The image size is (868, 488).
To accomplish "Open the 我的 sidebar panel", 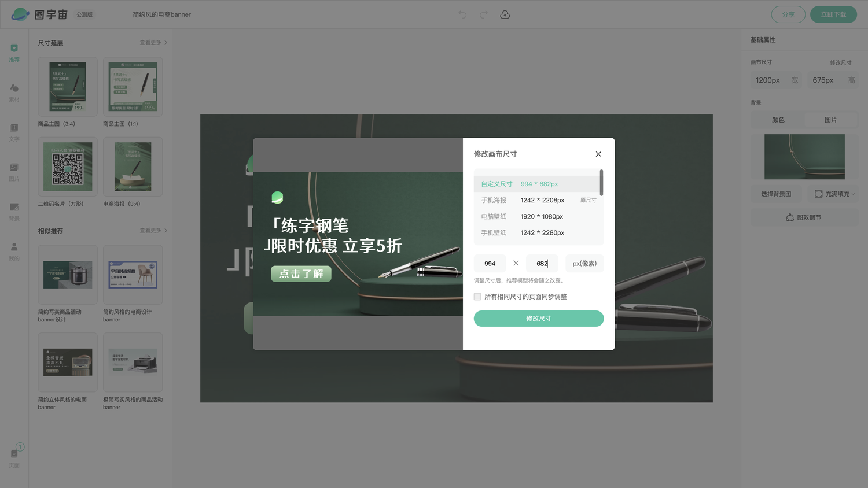I will tap(14, 252).
